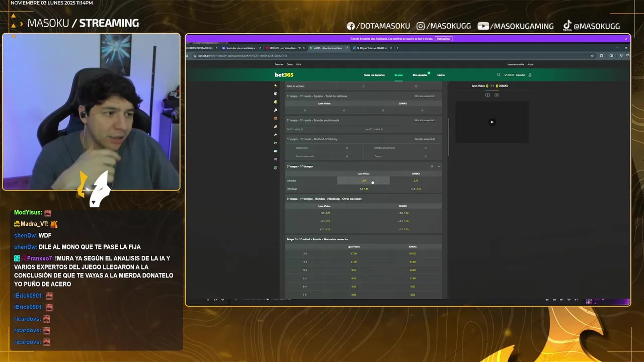Screen dimensions: 644x362
Task: Click the Depositar button
Action: [520, 75]
